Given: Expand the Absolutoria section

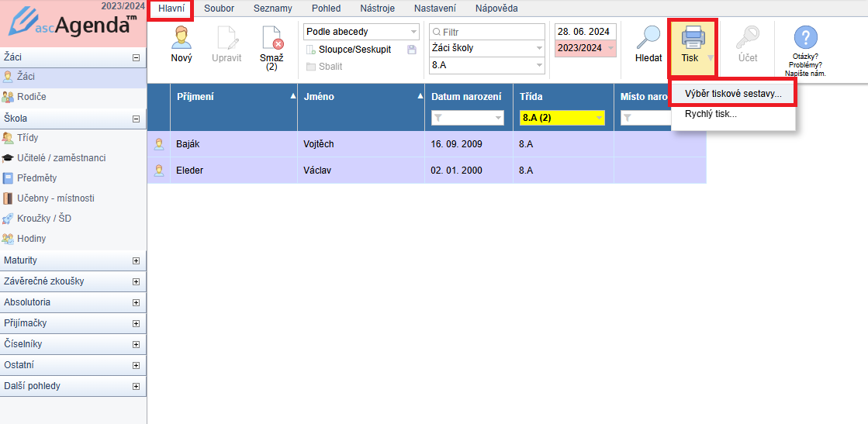Looking at the screenshot, I should (136, 303).
